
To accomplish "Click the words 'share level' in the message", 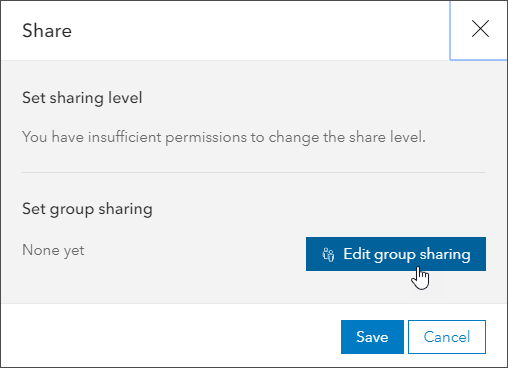I will click(x=387, y=137).
